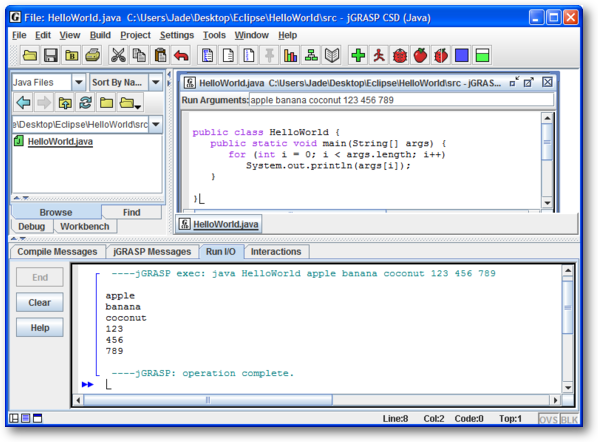
Task: Click the ladybug Debug icon
Action: click(400, 56)
